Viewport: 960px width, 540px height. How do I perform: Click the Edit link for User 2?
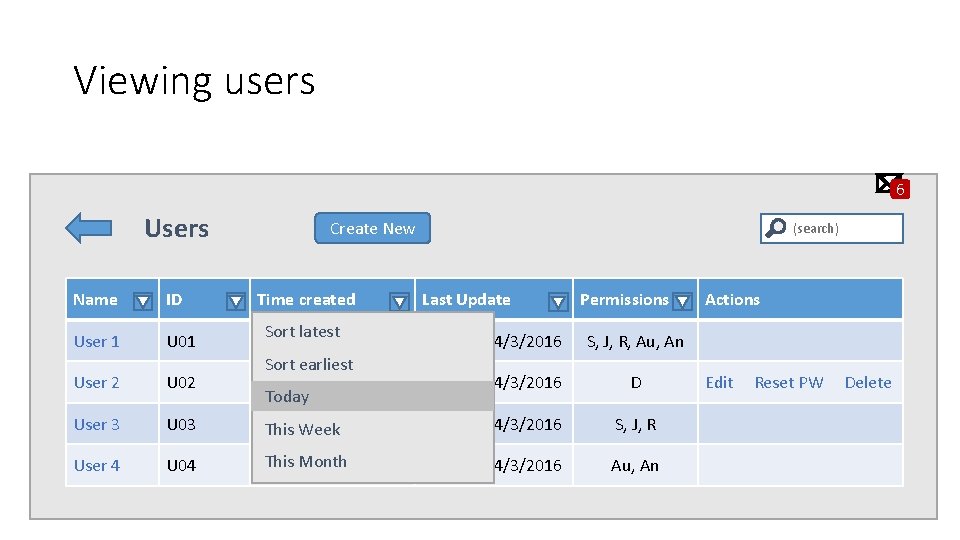(x=719, y=383)
